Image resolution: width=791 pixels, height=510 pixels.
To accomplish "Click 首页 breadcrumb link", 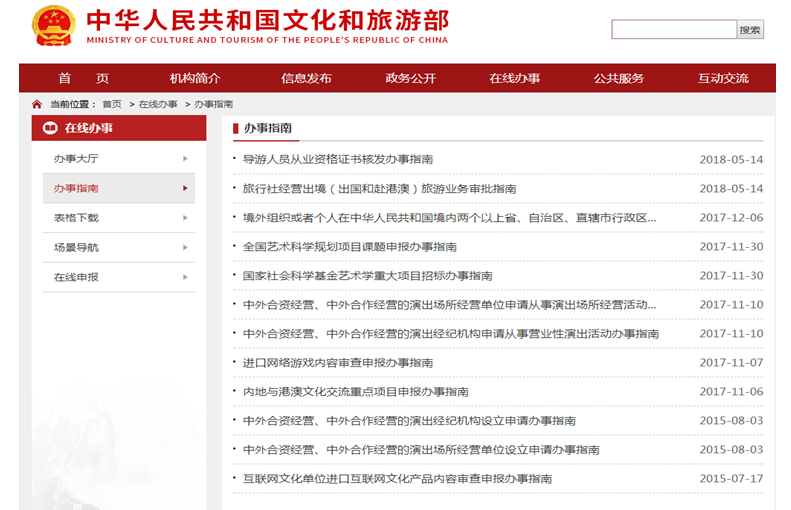I will pyautogui.click(x=112, y=104).
